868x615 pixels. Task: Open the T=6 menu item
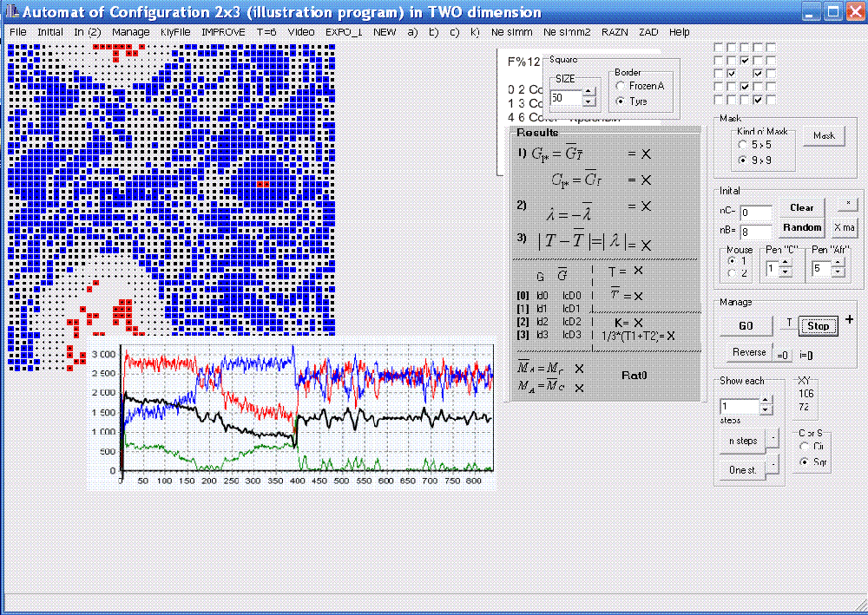click(266, 32)
